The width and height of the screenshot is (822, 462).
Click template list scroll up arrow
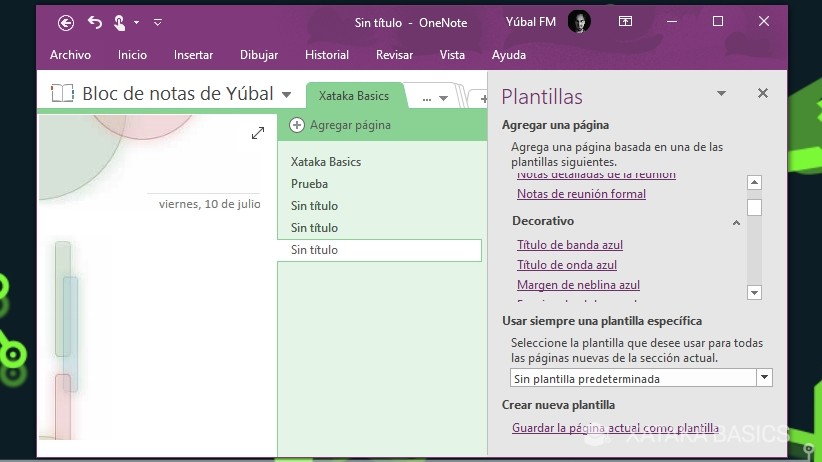point(754,182)
